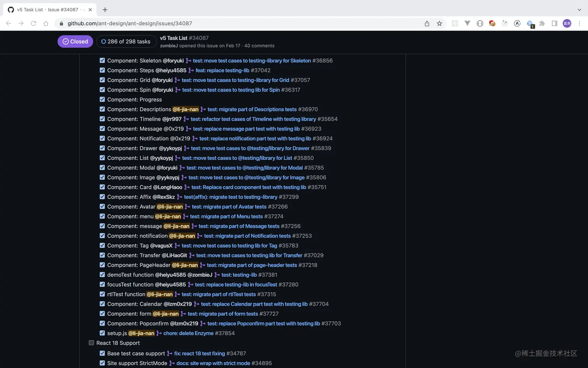Open PR 'test: migrate part of Descriptions tests'

click(252, 109)
